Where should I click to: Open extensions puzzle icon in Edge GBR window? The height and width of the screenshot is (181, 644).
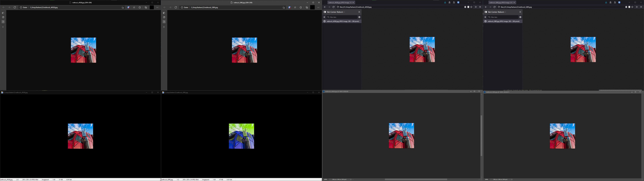(x=301, y=8)
